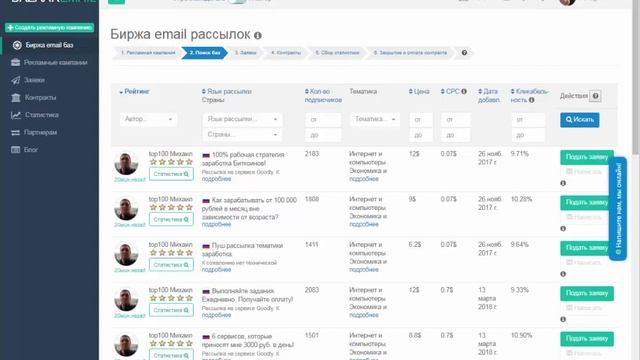Sort by Язык рассылки column header
Screen dimensions: 640x360
tap(227, 91)
